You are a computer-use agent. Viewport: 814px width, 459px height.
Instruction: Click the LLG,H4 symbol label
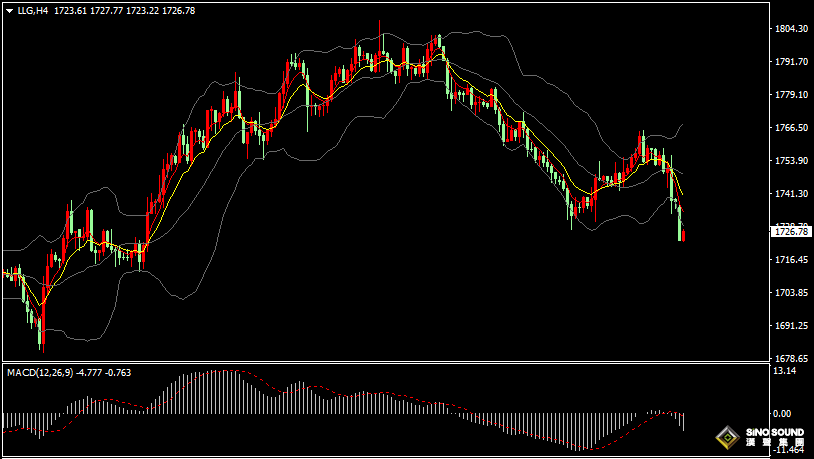(33, 10)
